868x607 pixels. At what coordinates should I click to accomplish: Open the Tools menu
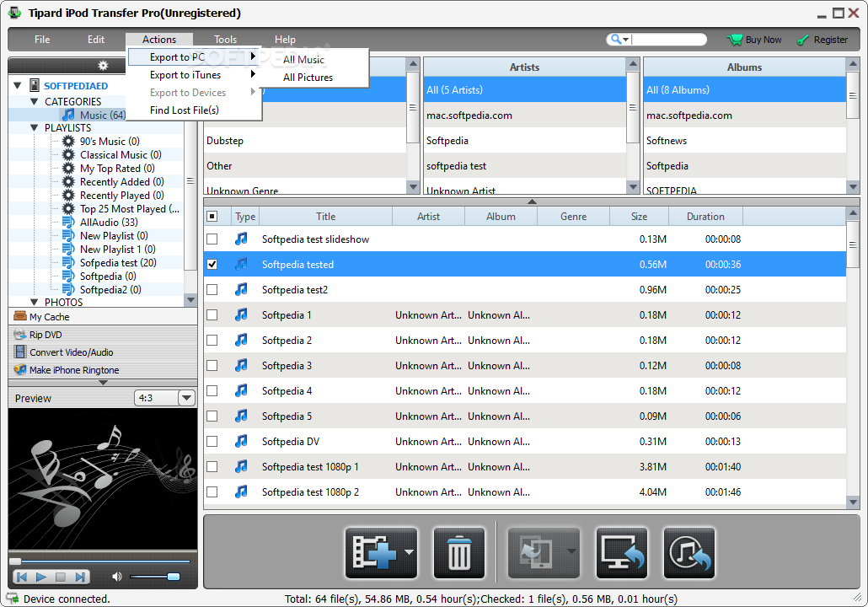(225, 40)
